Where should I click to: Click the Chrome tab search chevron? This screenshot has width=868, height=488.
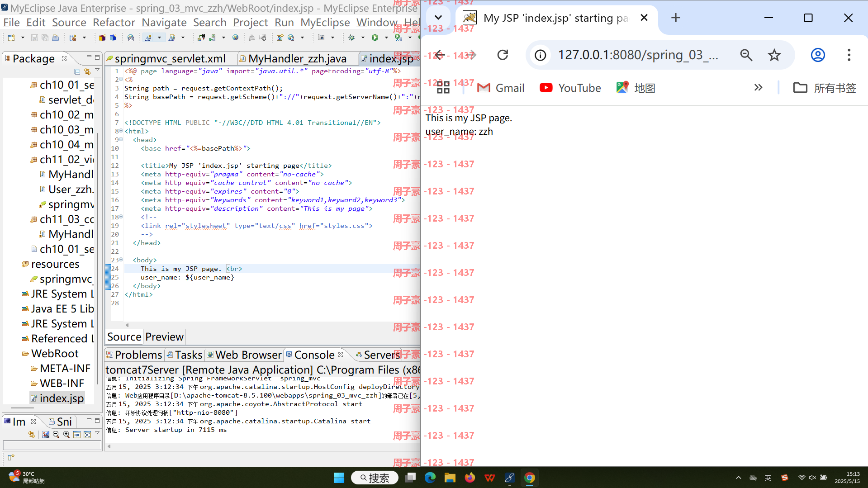pyautogui.click(x=438, y=18)
